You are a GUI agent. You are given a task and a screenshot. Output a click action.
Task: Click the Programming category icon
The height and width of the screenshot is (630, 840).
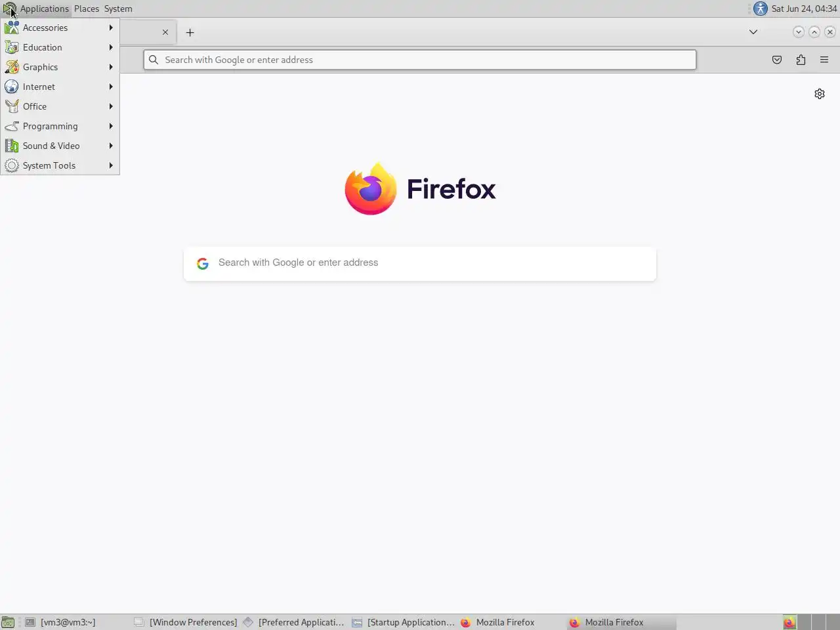coord(12,126)
